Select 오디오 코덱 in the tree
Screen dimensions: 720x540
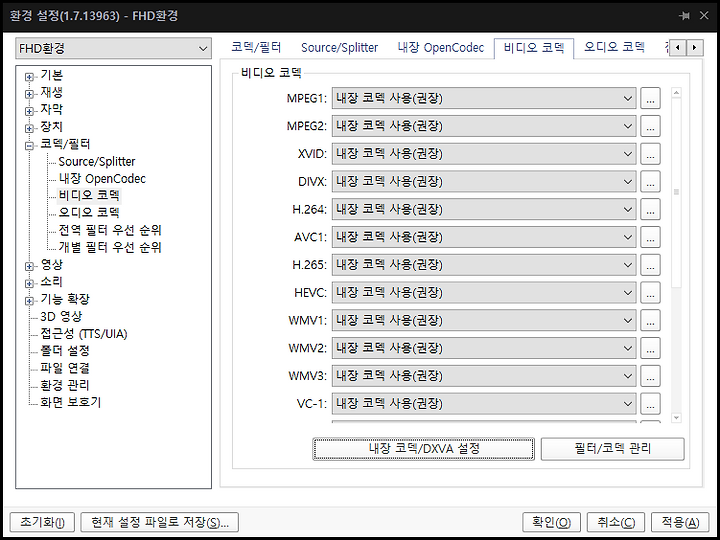[89, 213]
